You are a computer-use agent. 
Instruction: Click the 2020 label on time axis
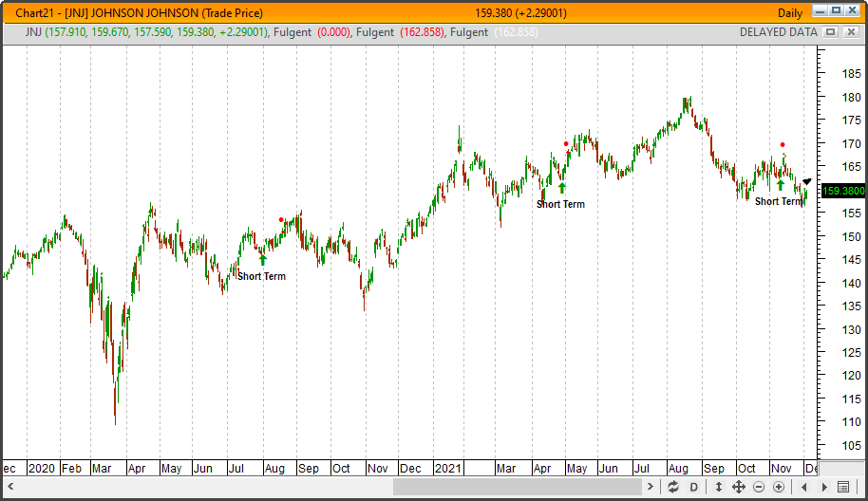click(x=41, y=469)
